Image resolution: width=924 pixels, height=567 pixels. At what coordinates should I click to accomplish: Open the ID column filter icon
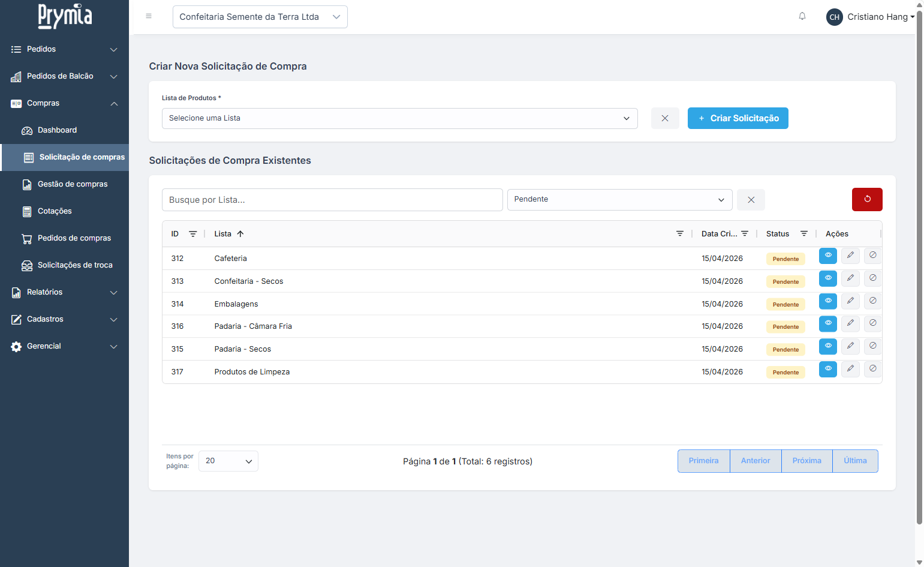click(192, 234)
